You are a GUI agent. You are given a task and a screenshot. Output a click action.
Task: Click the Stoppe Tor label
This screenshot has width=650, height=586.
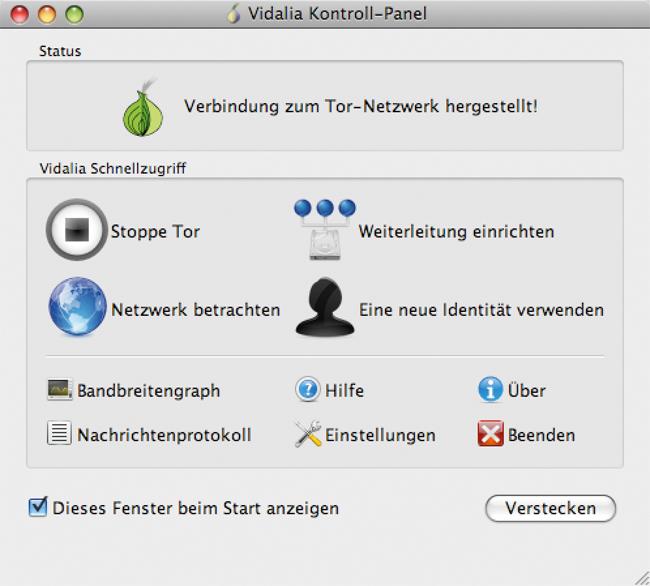[x=155, y=231]
